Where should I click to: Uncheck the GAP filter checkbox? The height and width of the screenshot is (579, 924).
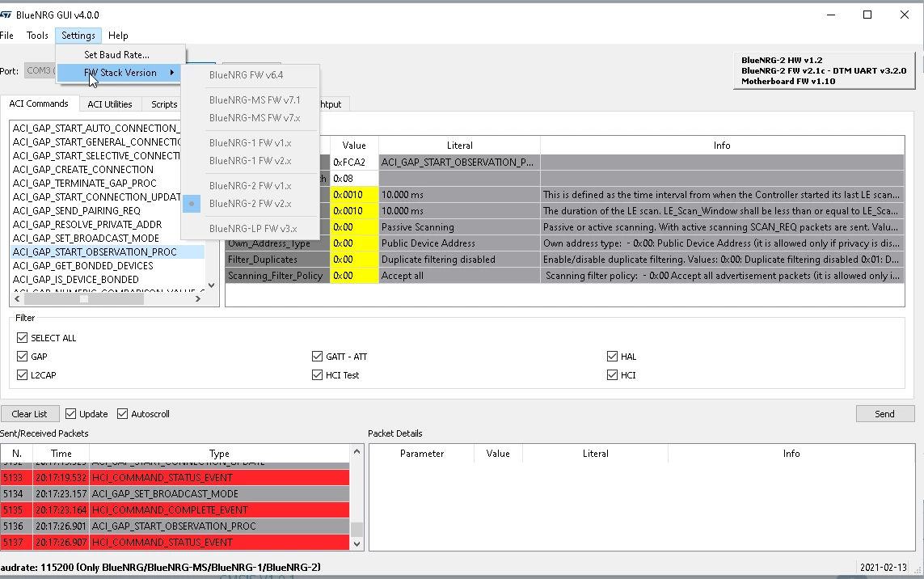click(x=23, y=357)
